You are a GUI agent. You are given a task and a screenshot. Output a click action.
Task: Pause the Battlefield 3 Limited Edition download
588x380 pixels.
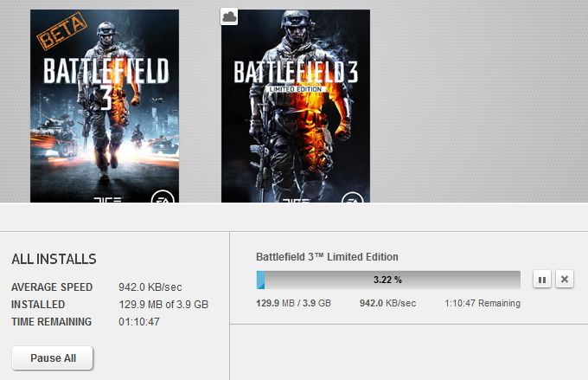(541, 279)
